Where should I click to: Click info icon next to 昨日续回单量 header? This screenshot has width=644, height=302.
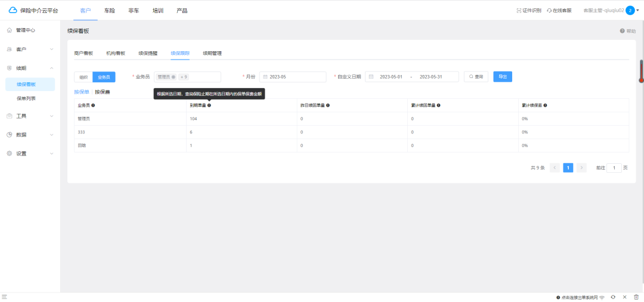328,105
